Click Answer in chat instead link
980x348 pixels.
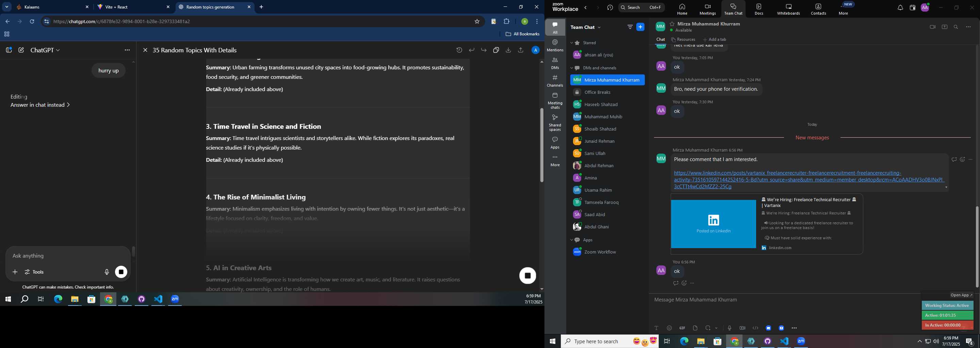click(x=40, y=105)
